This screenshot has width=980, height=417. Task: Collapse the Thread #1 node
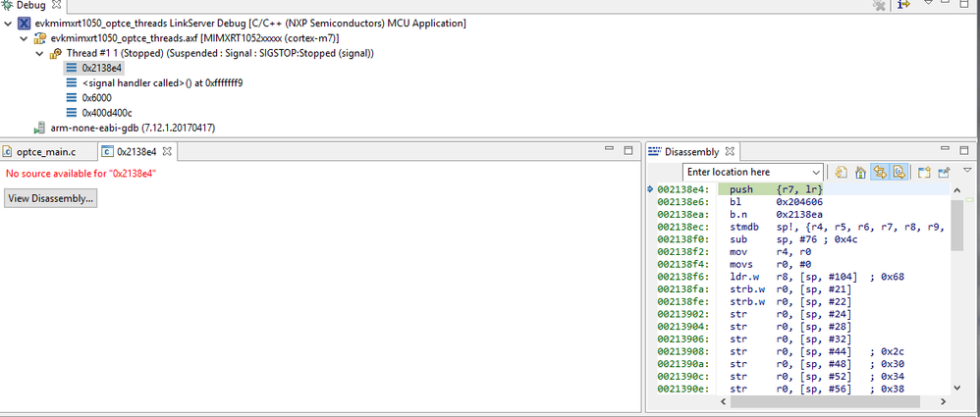click(39, 54)
